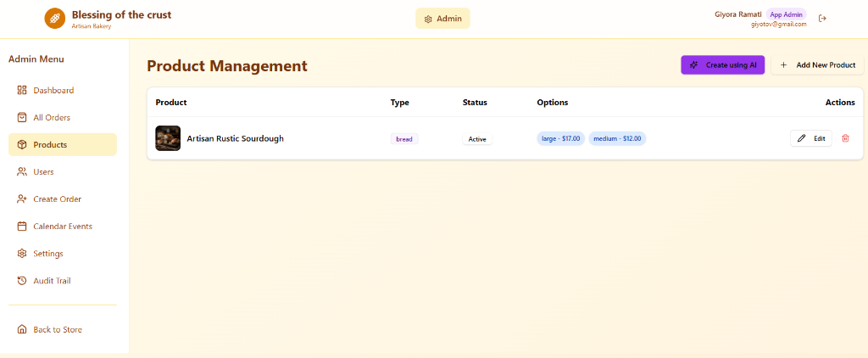Click the Audit Trail history icon
Screen dimensions: 868x358
point(22,281)
